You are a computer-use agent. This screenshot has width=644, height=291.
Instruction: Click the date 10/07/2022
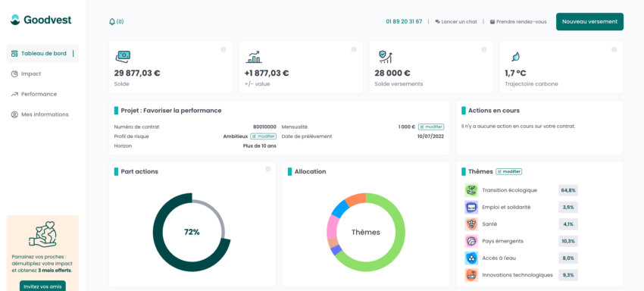point(430,136)
